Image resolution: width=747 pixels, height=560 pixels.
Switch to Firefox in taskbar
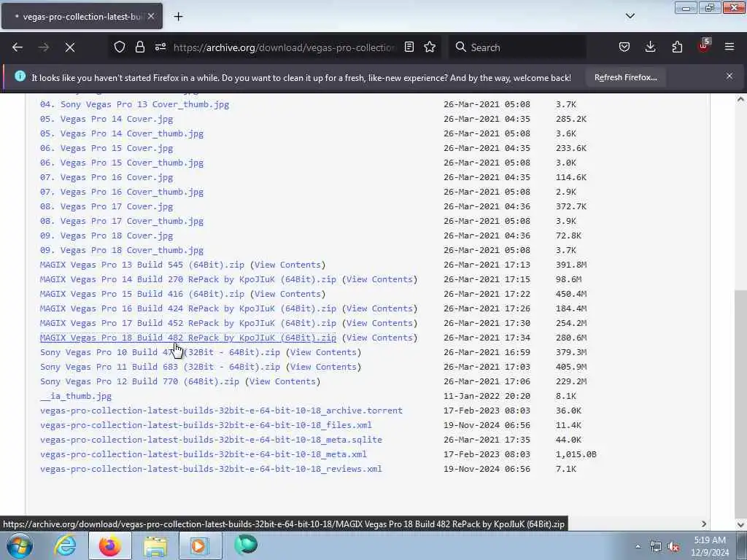[x=109, y=545]
